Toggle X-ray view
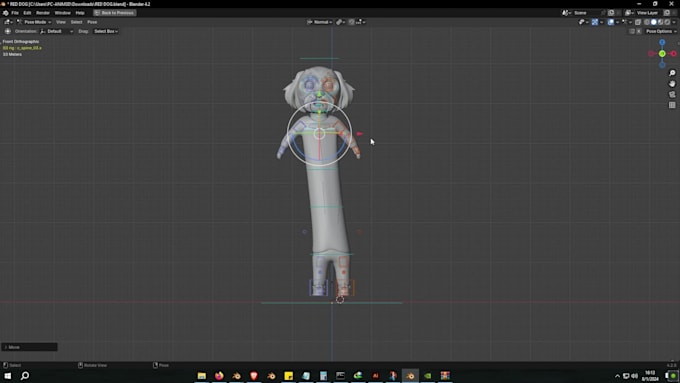This screenshot has height=383, width=680. tap(638, 22)
